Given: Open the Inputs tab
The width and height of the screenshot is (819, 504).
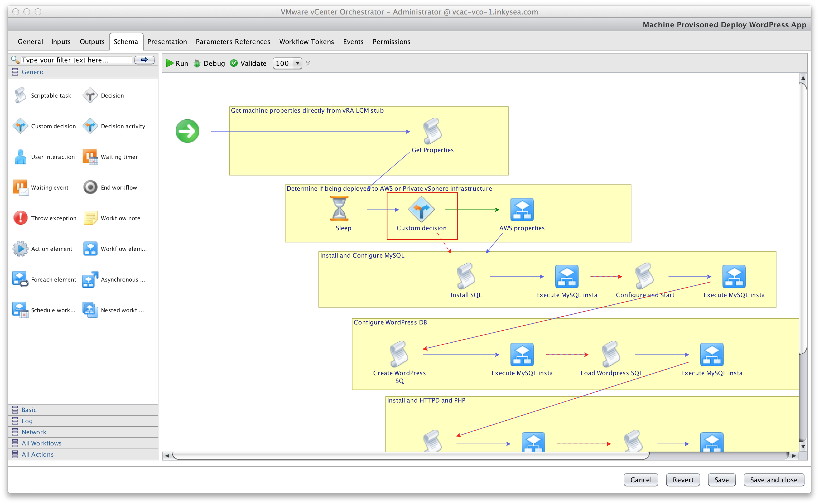Looking at the screenshot, I should [x=61, y=42].
